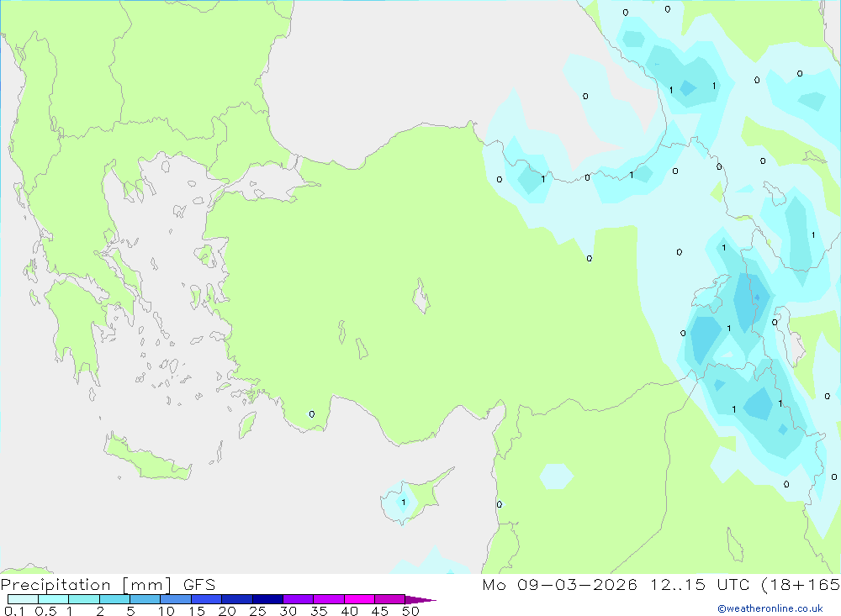Click the '50' legend scale label
The width and height of the screenshot is (841, 616).
[x=410, y=611]
